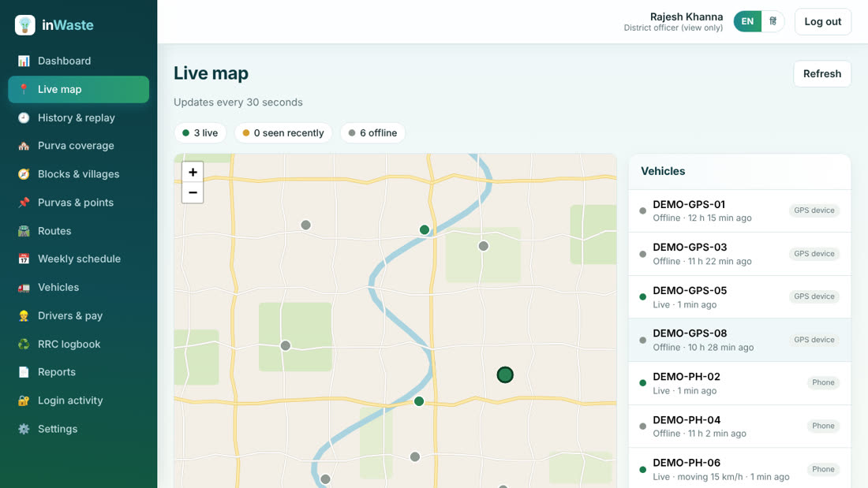Image resolution: width=868 pixels, height=488 pixels.
Task: Select vehicle DEMO-PH-04 in list
Action: 739,427
